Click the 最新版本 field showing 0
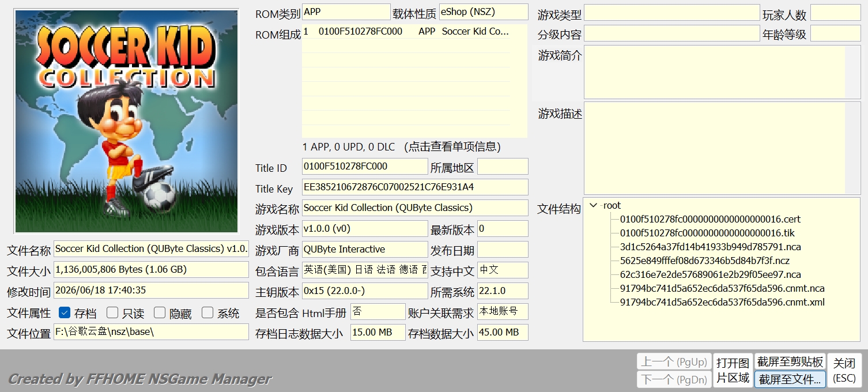The height and width of the screenshot is (392, 868). point(503,228)
